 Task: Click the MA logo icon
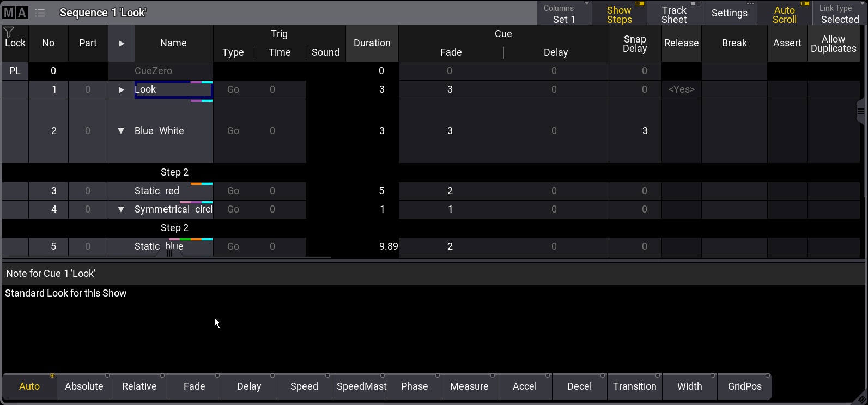15,13
